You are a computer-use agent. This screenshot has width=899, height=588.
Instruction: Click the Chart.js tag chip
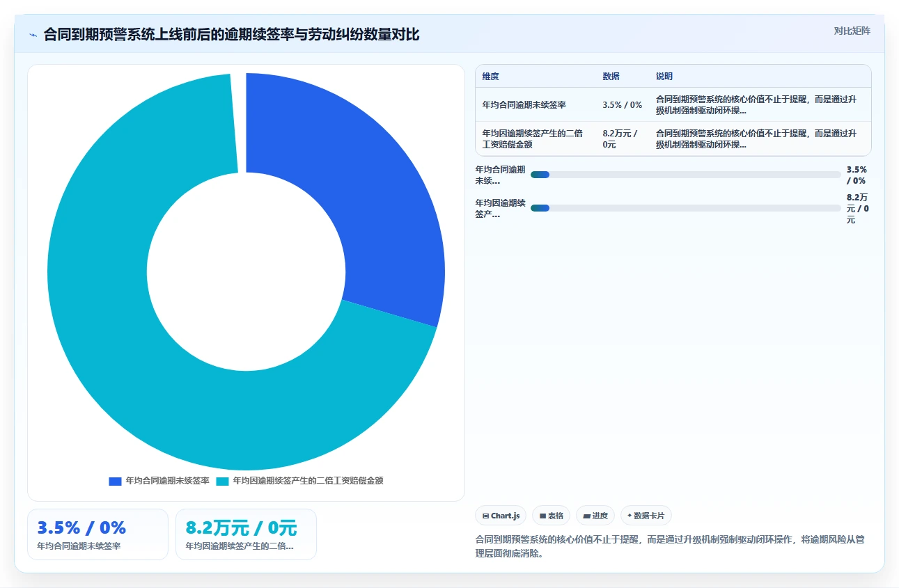[x=501, y=516]
